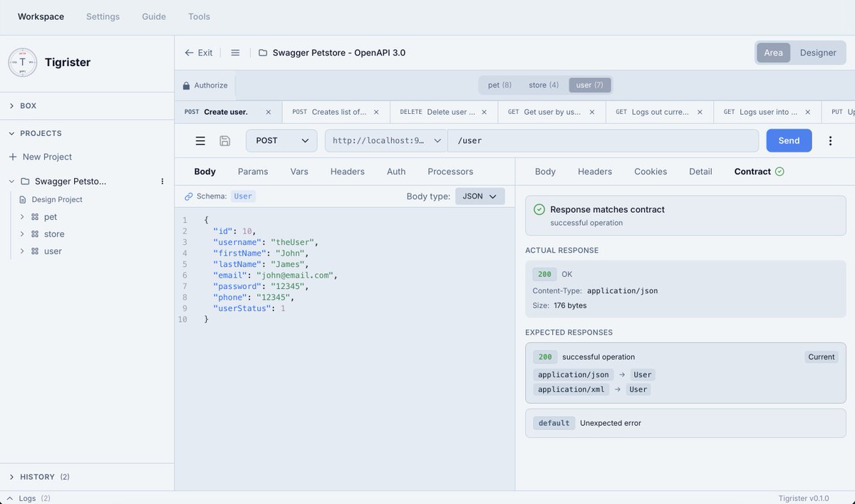Expand the BOX section

[x=11, y=106]
